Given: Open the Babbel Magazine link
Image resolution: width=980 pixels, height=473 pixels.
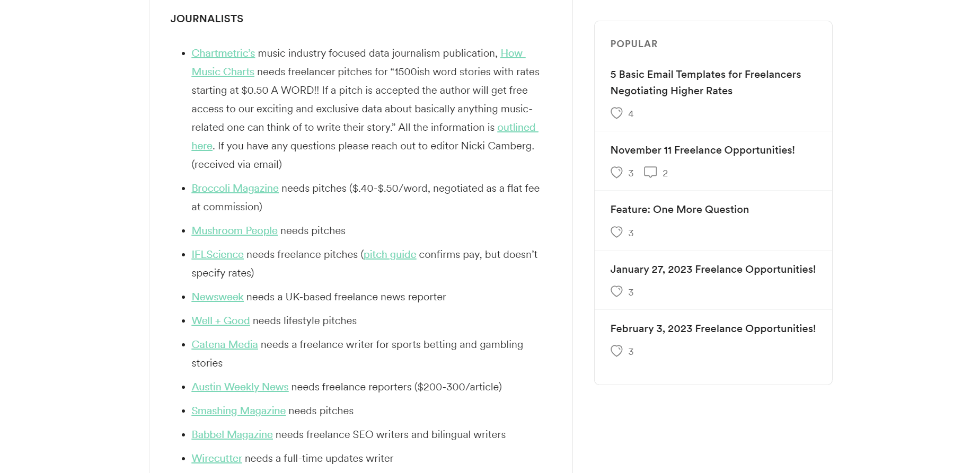Looking at the screenshot, I should pos(232,435).
